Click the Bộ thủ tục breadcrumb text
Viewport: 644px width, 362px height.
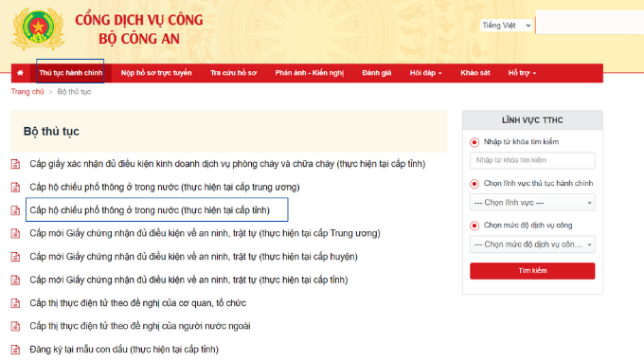click(74, 92)
